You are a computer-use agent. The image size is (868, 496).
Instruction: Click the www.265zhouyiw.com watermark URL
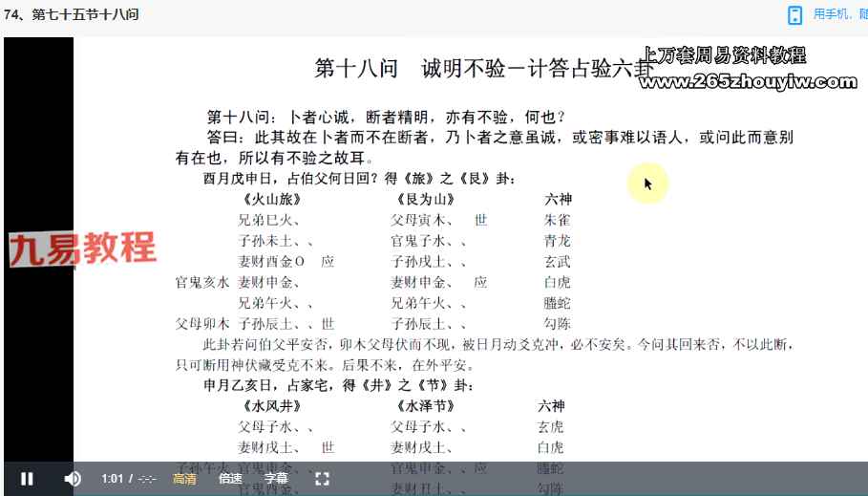click(x=748, y=81)
